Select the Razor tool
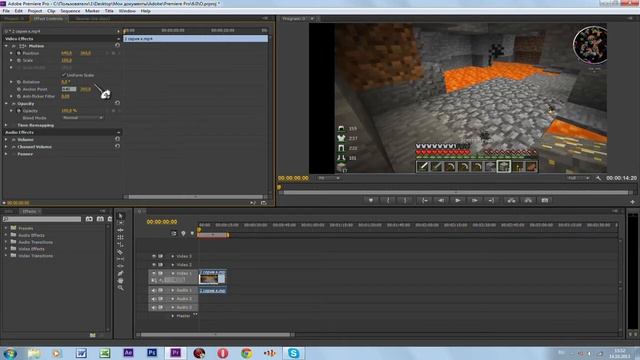This screenshot has height=360, width=640. tap(120, 252)
